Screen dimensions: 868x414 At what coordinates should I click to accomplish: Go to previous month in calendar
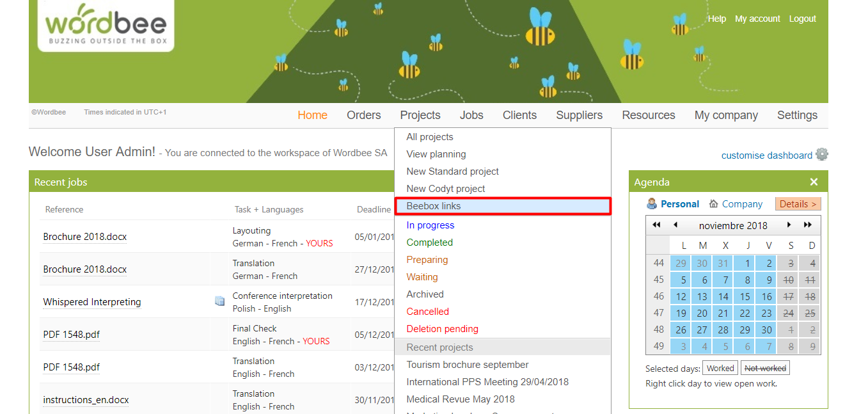click(x=675, y=225)
